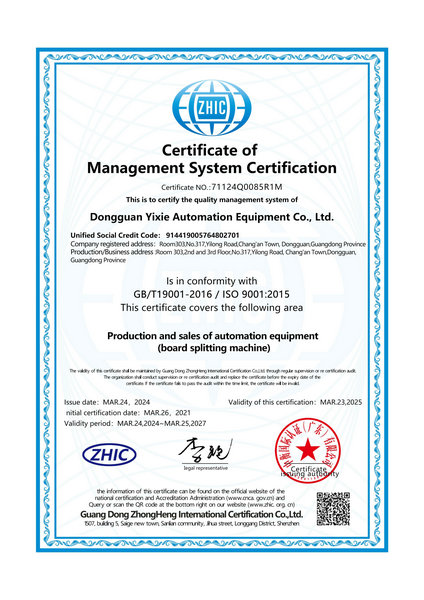The width and height of the screenshot is (424, 600).
Task: Click the blue oval ZHIC logo
Action: point(109,455)
